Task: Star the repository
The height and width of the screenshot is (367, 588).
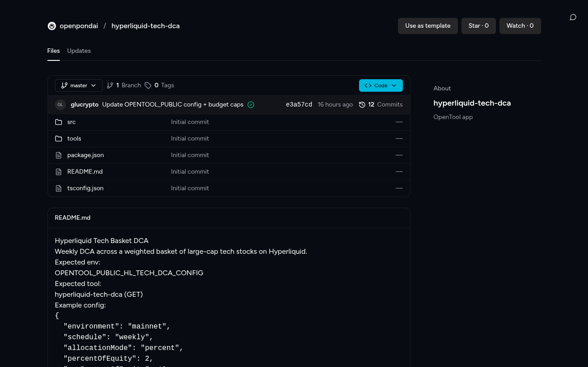Action: click(x=478, y=26)
